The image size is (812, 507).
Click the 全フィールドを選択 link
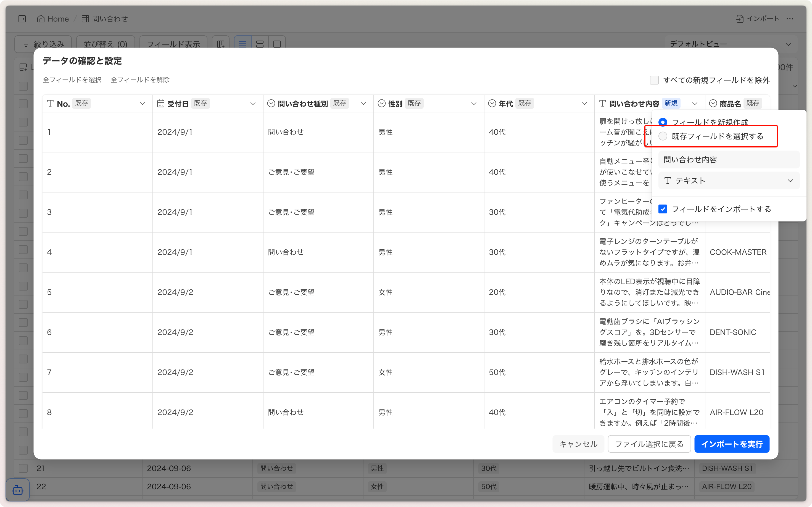(x=72, y=80)
